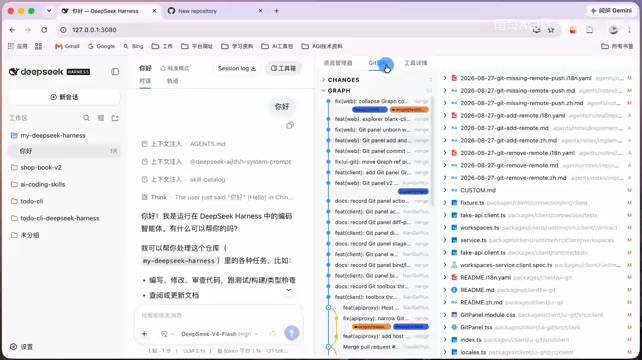The height and width of the screenshot is (360, 642).
Task: Switch to the 轨迹 tab
Action: [172, 81]
